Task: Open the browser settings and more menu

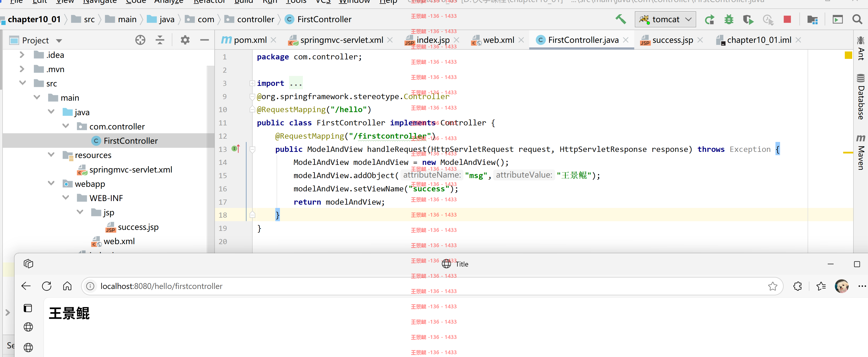Action: 862,286
